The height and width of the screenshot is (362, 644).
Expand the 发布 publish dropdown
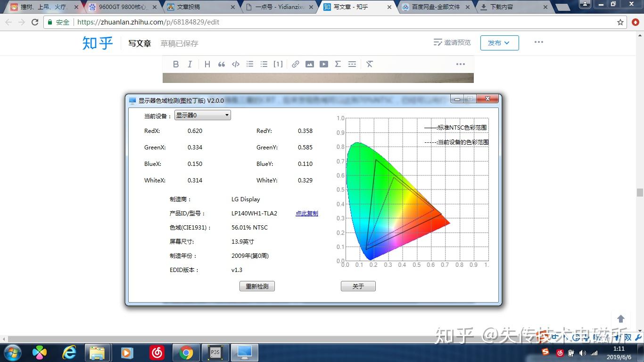pyautogui.click(x=499, y=43)
